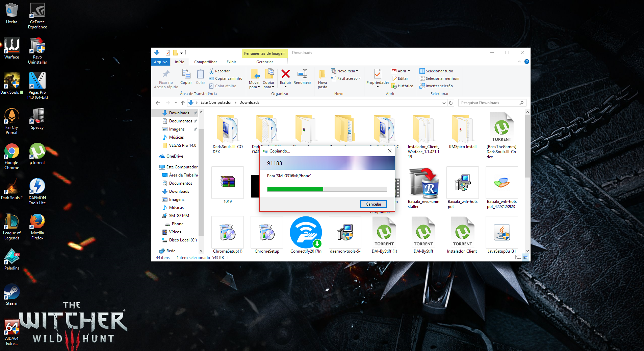Open Mozilla Firefox desktop shortcut
This screenshot has width=644, height=351.
click(x=37, y=227)
